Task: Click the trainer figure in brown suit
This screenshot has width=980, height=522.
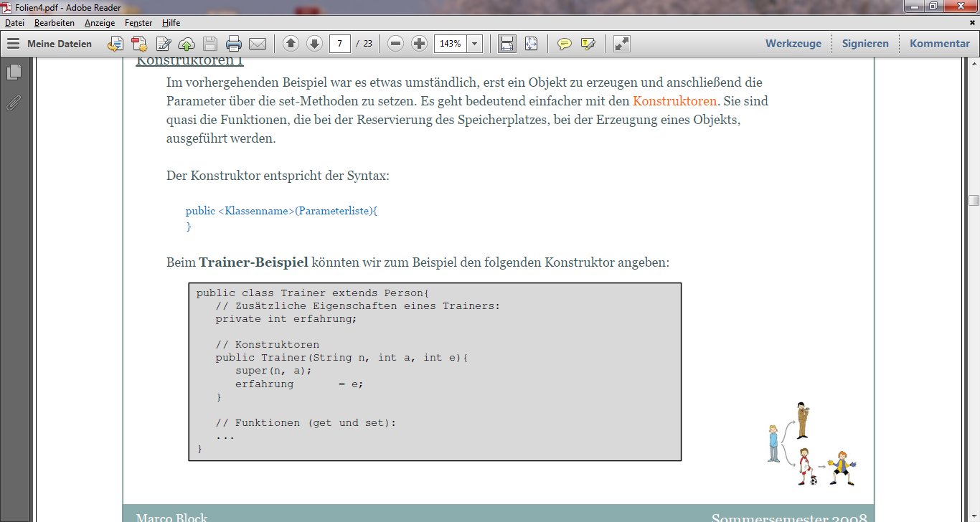Action: pyautogui.click(x=803, y=419)
